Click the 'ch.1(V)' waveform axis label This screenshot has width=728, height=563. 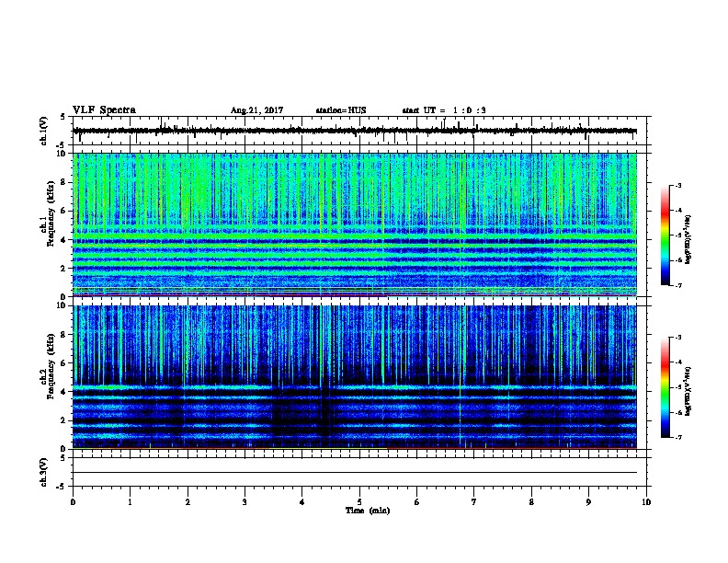coord(43,131)
